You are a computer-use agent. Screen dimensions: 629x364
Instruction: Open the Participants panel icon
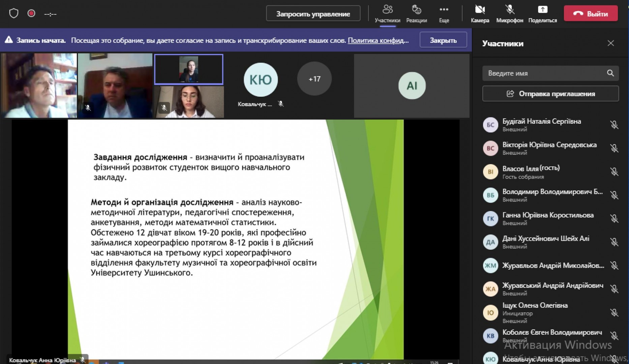(387, 10)
